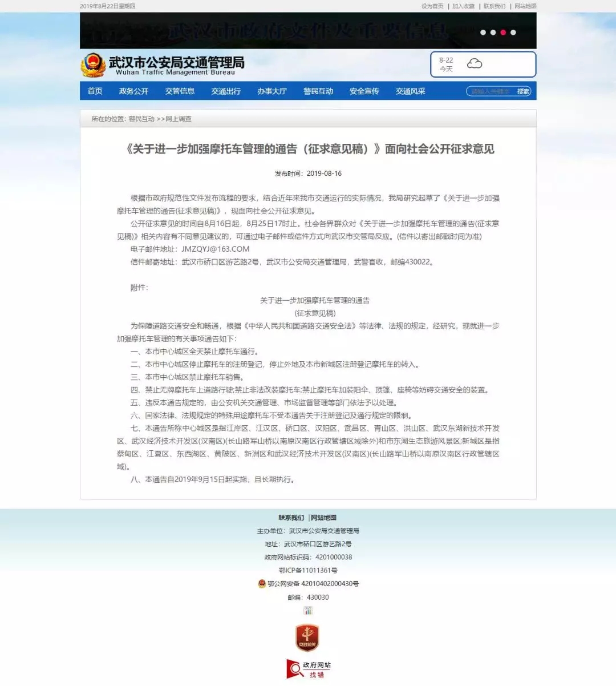Click the cloud weather icon
The height and width of the screenshot is (686, 616).
[x=475, y=63]
